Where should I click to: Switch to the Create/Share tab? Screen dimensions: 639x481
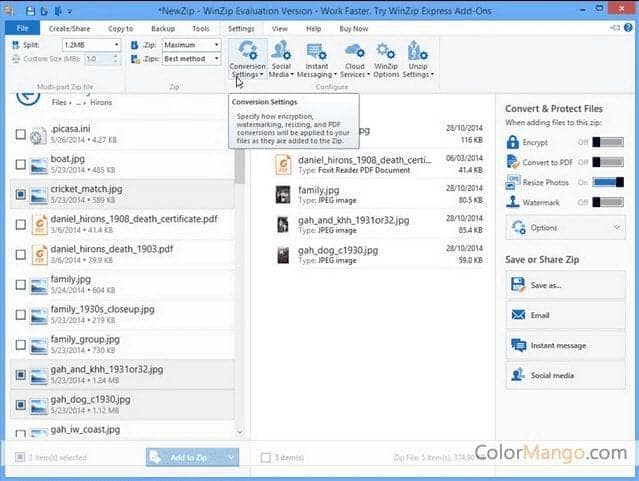point(69,29)
